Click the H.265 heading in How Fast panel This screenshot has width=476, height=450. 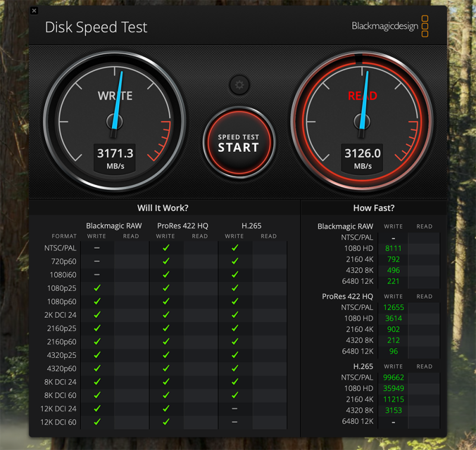363,367
